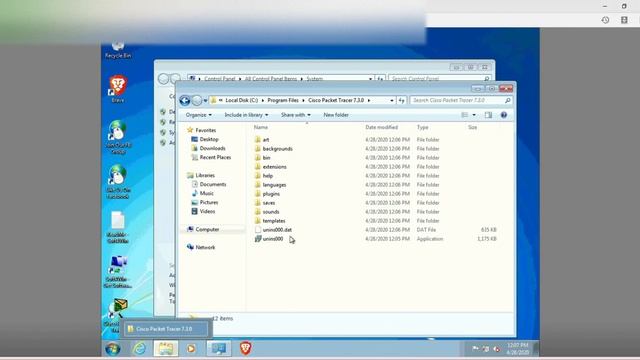Screen dimensions: 640x360
Task: Click the Recycle Bin desktop icon
Action: pos(118,50)
